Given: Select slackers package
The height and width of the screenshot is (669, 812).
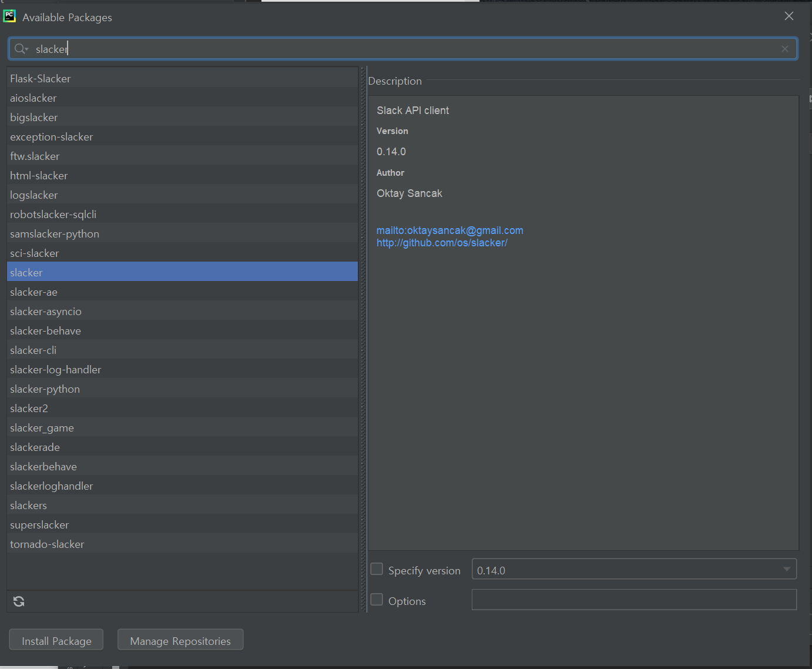Looking at the screenshot, I should (182, 505).
